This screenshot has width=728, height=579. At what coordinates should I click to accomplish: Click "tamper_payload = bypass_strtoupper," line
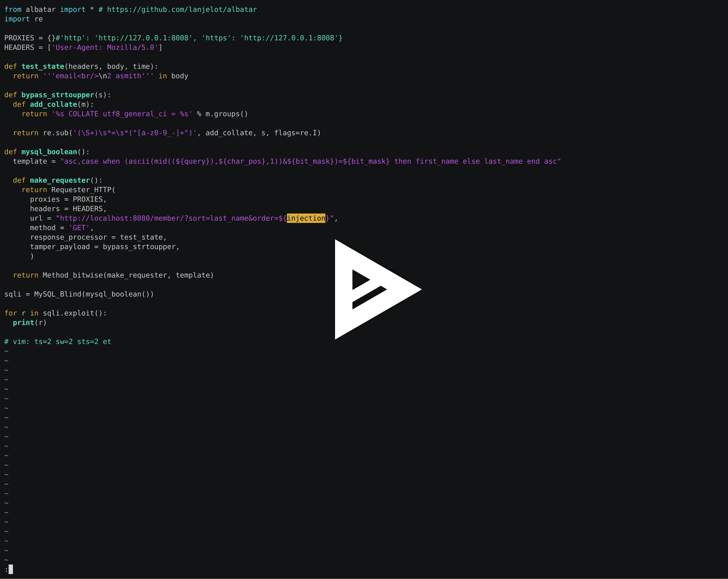(x=105, y=247)
